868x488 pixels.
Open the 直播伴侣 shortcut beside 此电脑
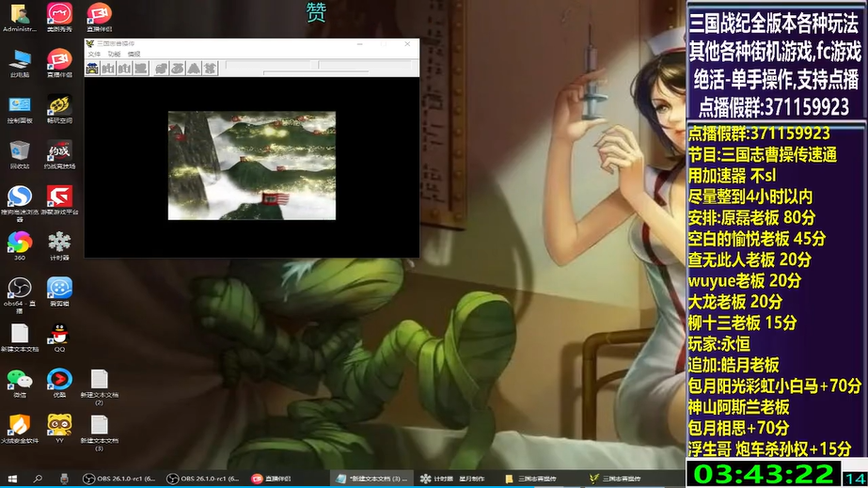pyautogui.click(x=59, y=63)
